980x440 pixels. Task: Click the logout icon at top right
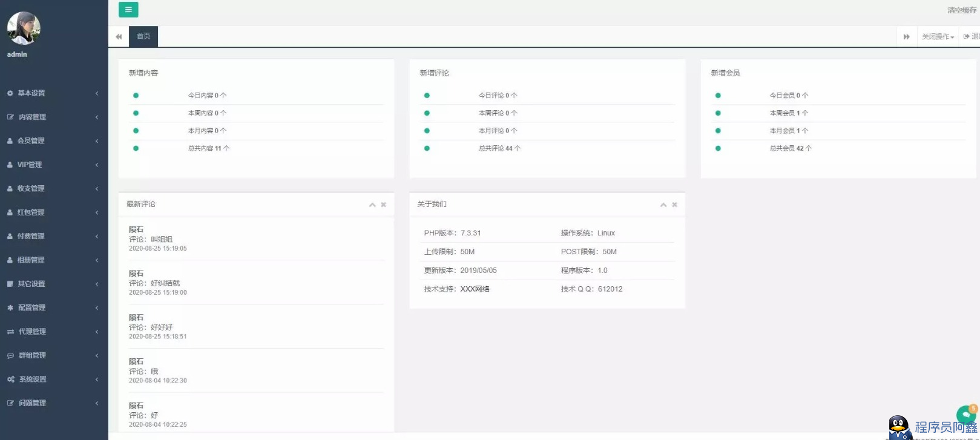(967, 36)
